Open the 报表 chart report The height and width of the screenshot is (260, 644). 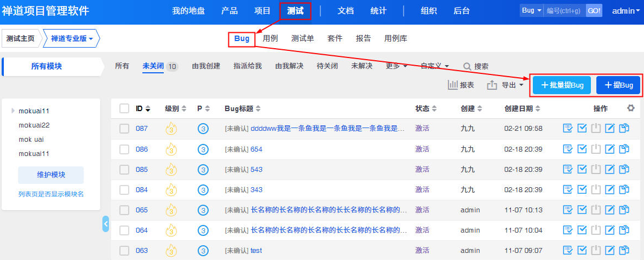click(x=461, y=85)
